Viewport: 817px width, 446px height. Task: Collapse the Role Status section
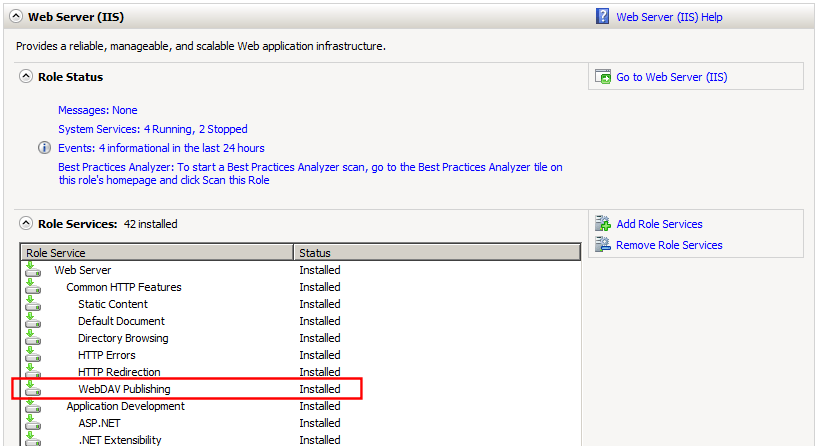(x=26, y=77)
